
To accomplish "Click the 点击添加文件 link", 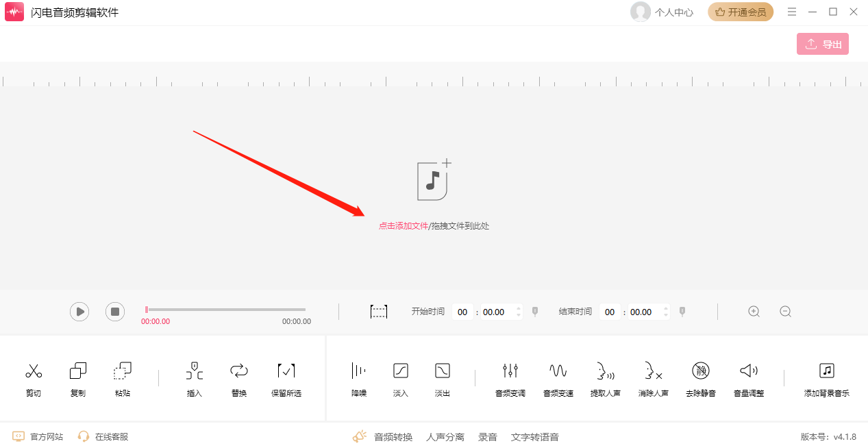I will 404,225.
